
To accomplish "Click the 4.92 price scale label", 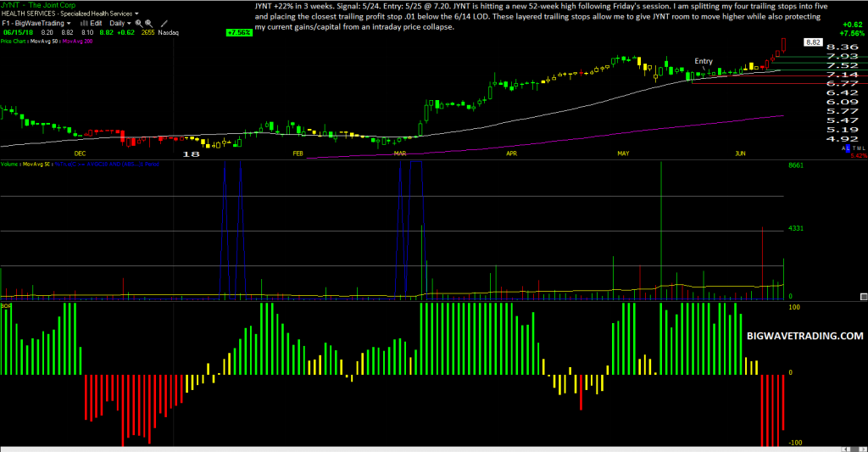I will pos(842,138).
